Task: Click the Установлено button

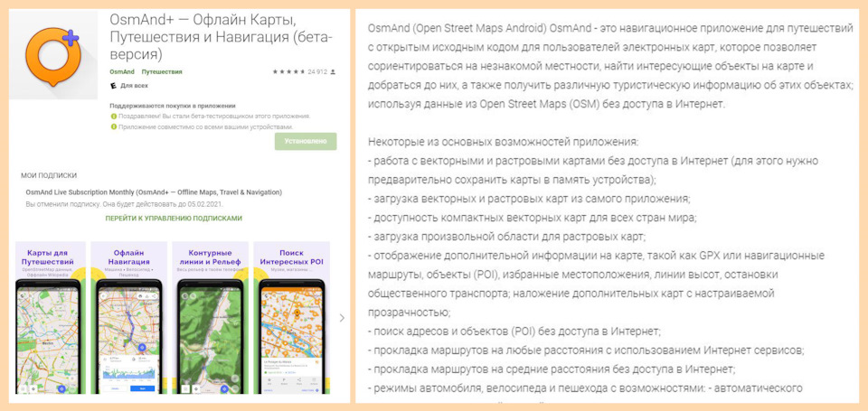Action: (306, 141)
